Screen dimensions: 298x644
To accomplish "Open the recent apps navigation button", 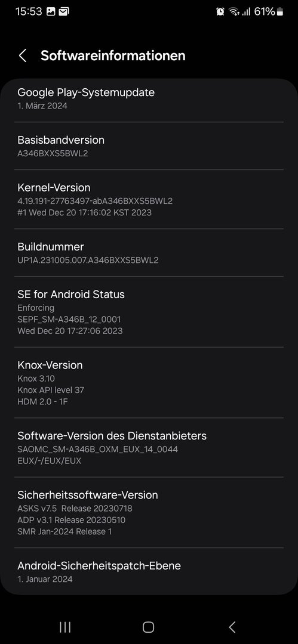I will (65, 627).
